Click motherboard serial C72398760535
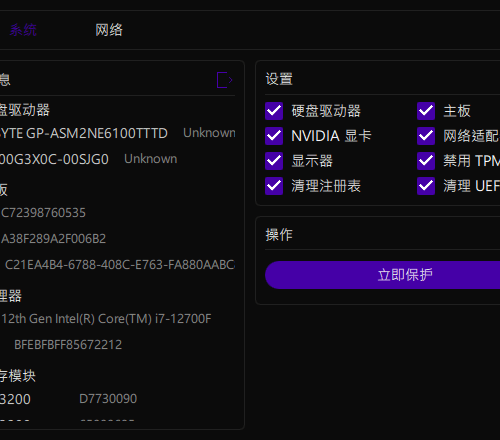 click(43, 213)
